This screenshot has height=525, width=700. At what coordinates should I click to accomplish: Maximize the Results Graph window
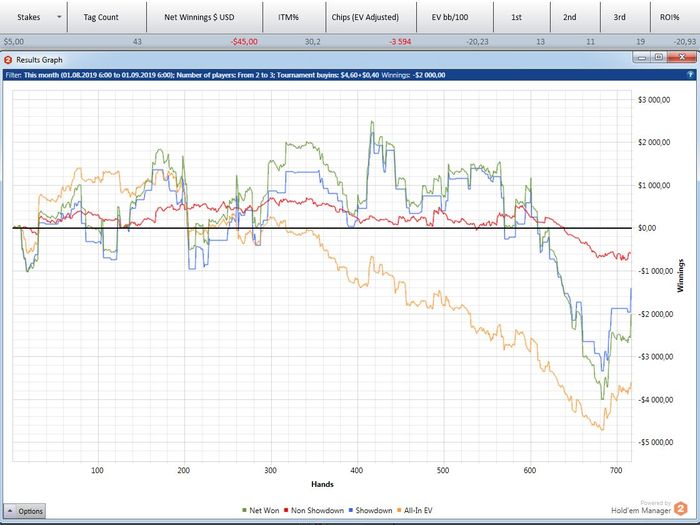(x=658, y=57)
